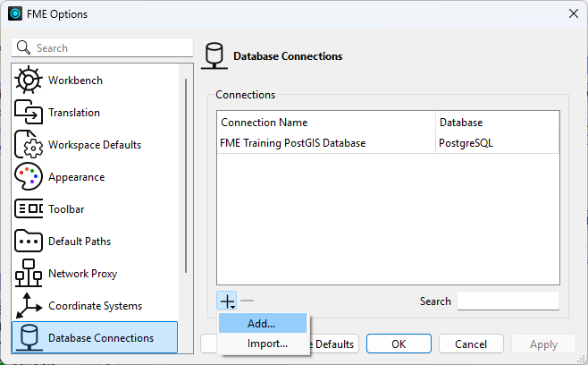Click the Cancel button
The image size is (588, 365).
(471, 344)
